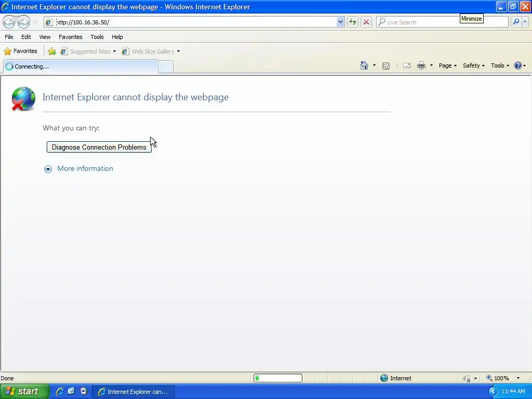The image size is (532, 399).
Task: Click the 11:44 AM clock
Action: coord(513,392)
